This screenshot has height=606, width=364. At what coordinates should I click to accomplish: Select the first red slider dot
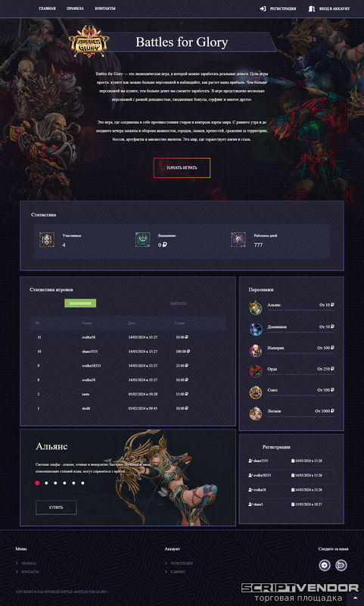(37, 483)
